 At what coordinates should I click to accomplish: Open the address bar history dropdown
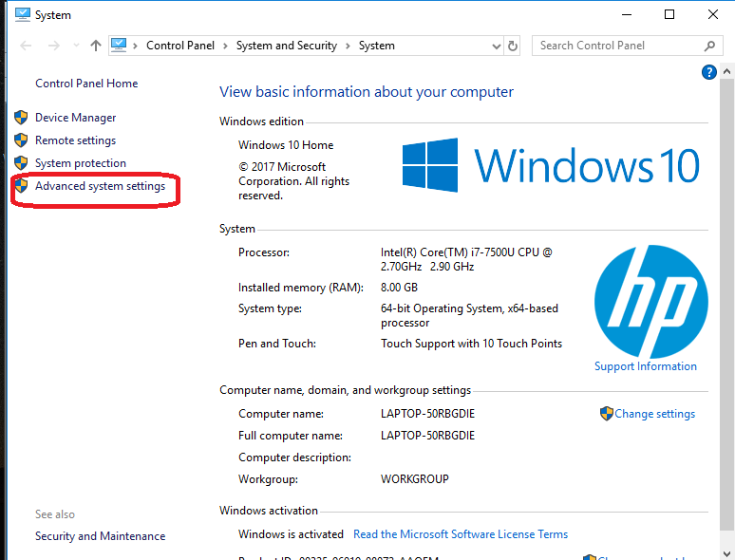(496, 46)
